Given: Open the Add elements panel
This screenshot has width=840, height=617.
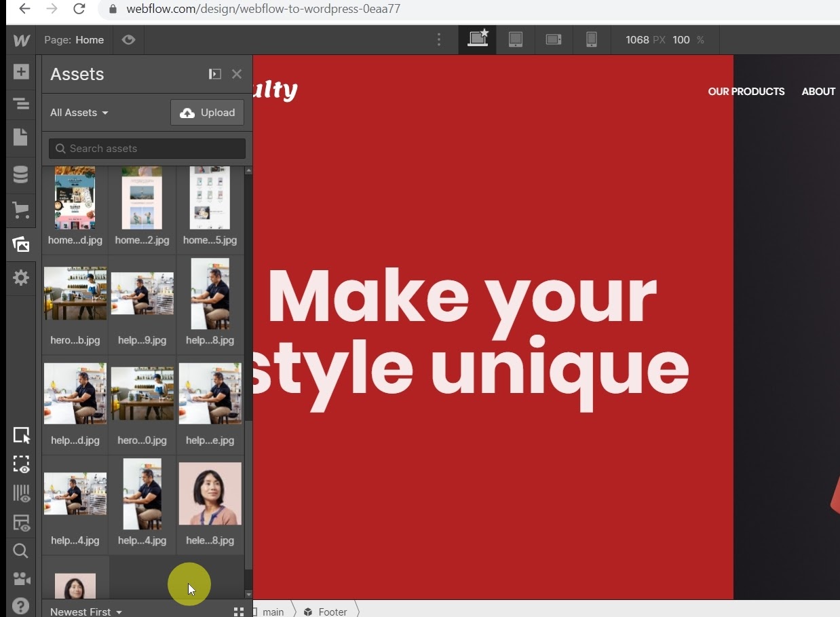Looking at the screenshot, I should point(21,72).
